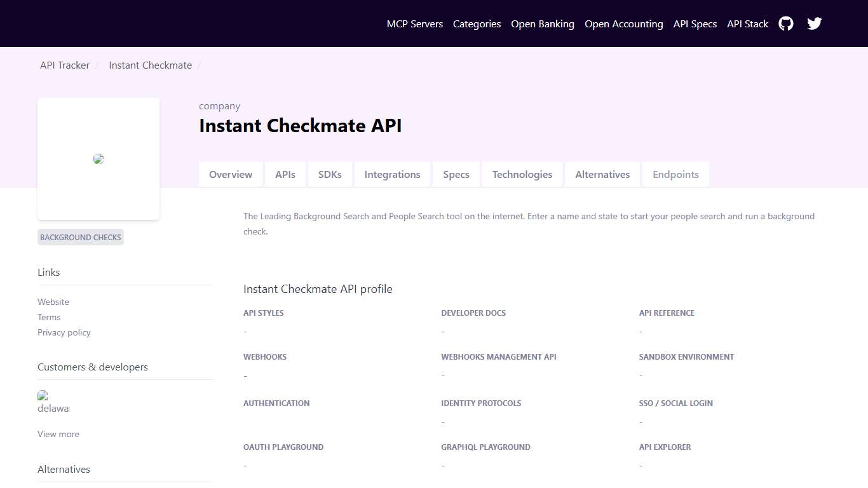Open the Alternatives tab
This screenshot has width=868, height=488.
[602, 174]
